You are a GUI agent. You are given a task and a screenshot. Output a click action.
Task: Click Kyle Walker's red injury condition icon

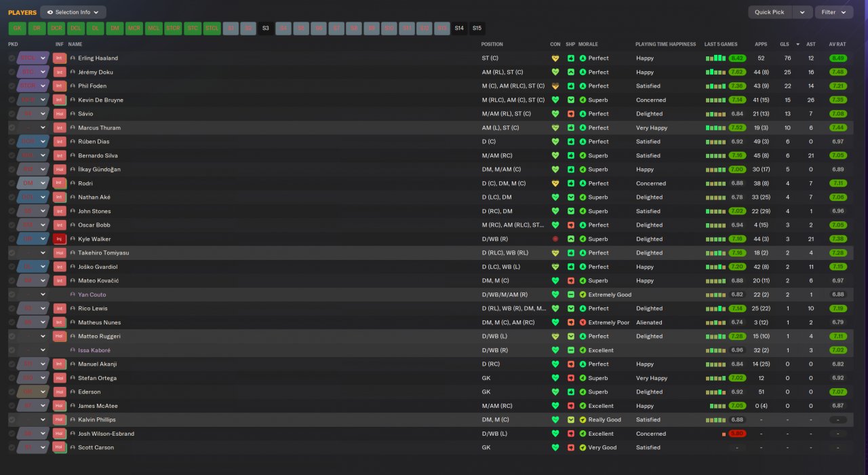[555, 239]
